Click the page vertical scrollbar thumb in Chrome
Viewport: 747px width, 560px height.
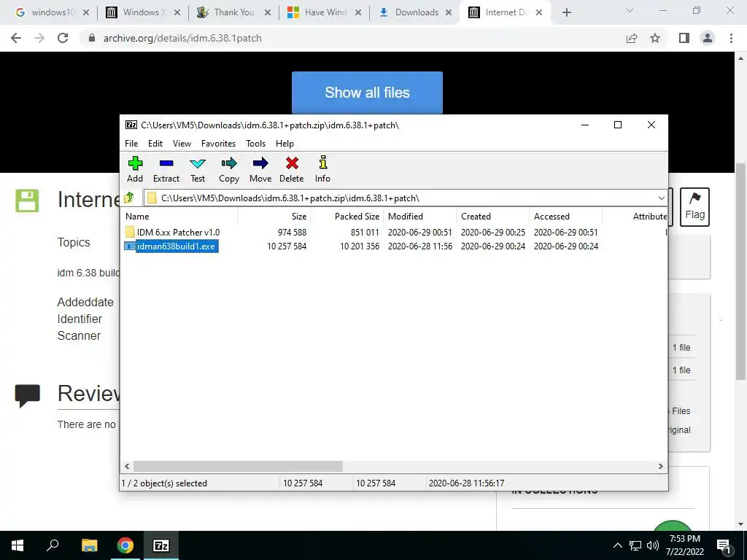pyautogui.click(x=740, y=271)
